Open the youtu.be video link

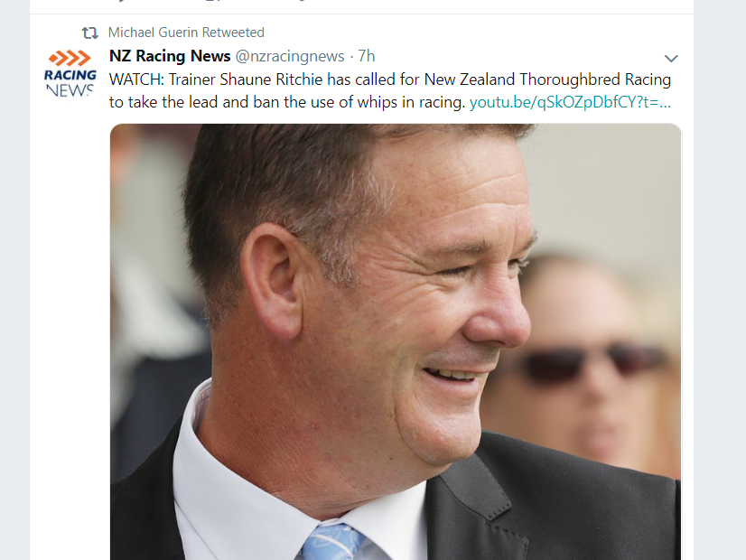[570, 102]
